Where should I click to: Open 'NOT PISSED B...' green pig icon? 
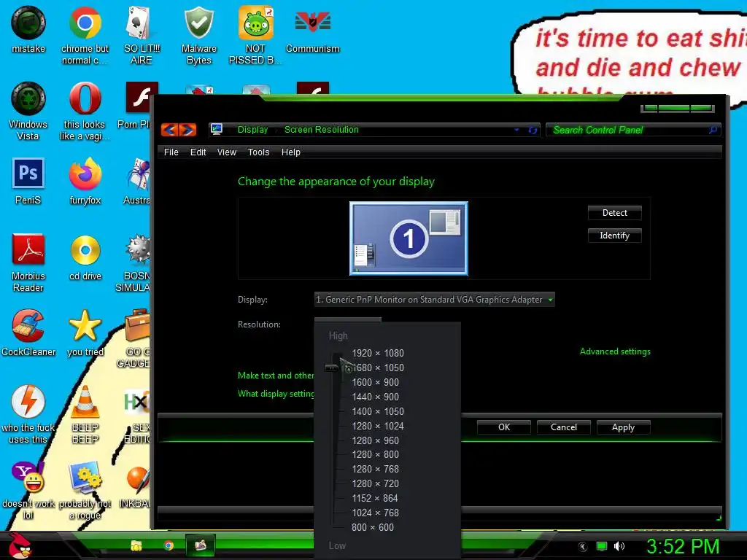tap(255, 36)
